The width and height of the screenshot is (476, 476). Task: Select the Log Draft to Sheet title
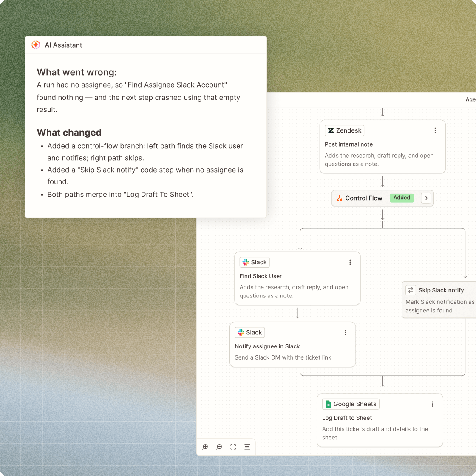(347, 418)
